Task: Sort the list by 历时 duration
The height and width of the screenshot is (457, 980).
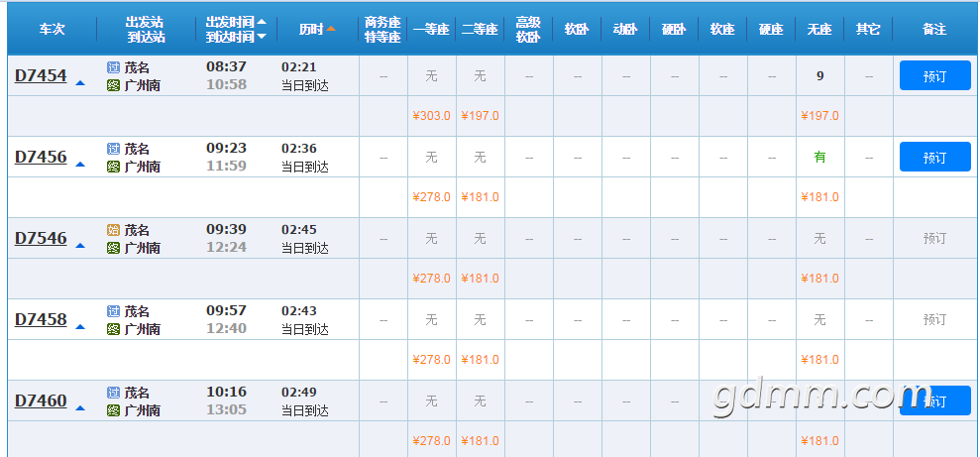Action: (317, 29)
